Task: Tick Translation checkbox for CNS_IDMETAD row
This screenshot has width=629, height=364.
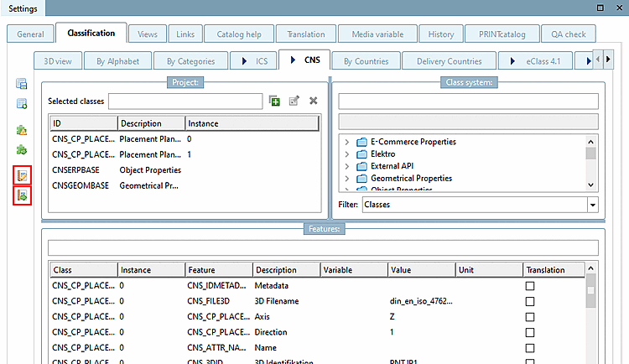Action: 530,286
